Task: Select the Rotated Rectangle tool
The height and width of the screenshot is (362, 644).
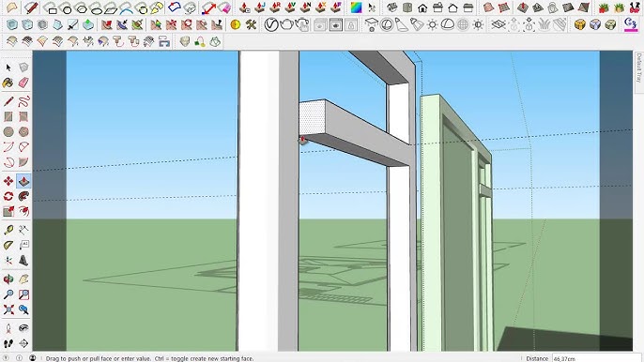Action: point(23,116)
